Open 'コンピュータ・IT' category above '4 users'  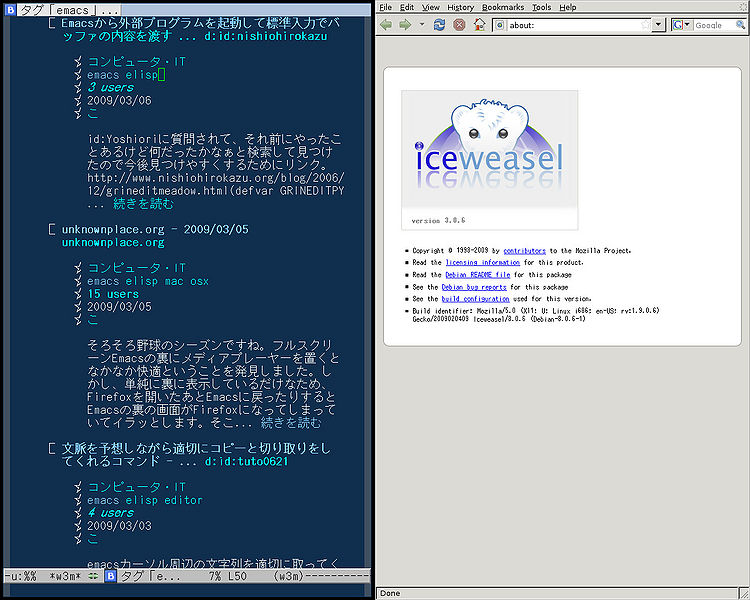pyautogui.click(x=136, y=487)
